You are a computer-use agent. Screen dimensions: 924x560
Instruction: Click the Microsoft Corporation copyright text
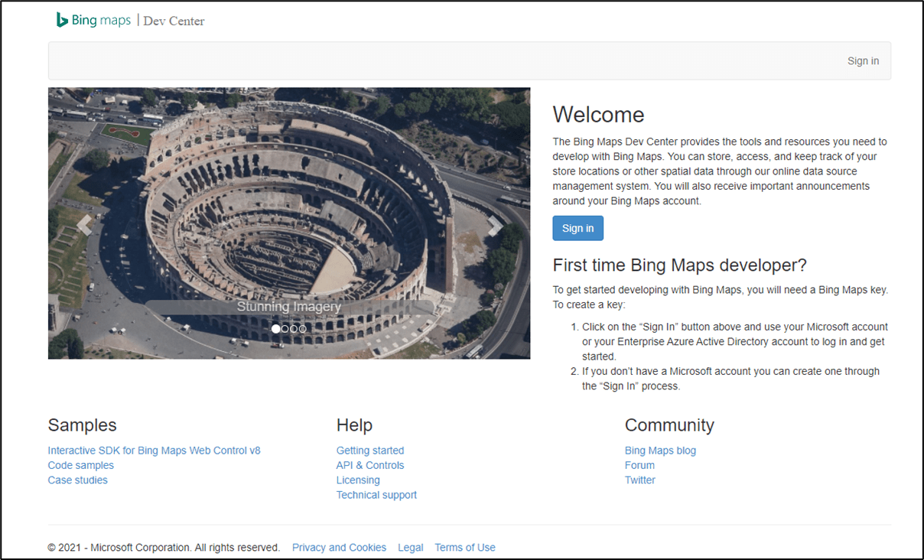click(x=164, y=548)
